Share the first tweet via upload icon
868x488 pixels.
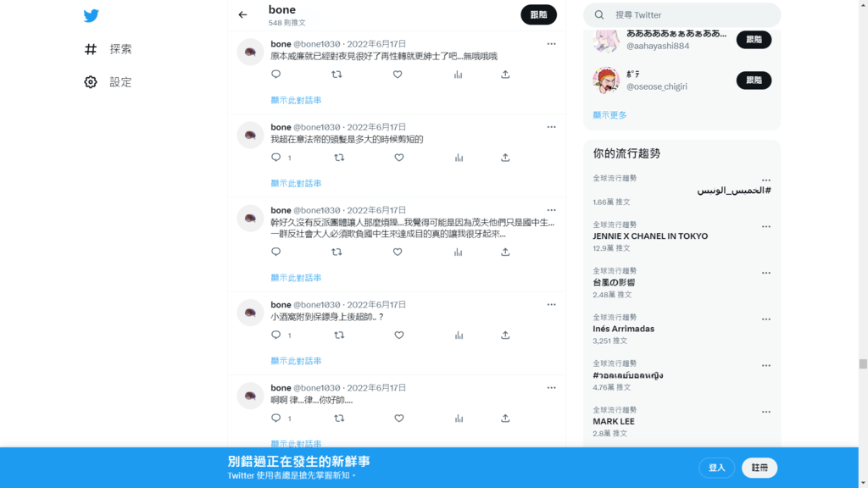(505, 75)
